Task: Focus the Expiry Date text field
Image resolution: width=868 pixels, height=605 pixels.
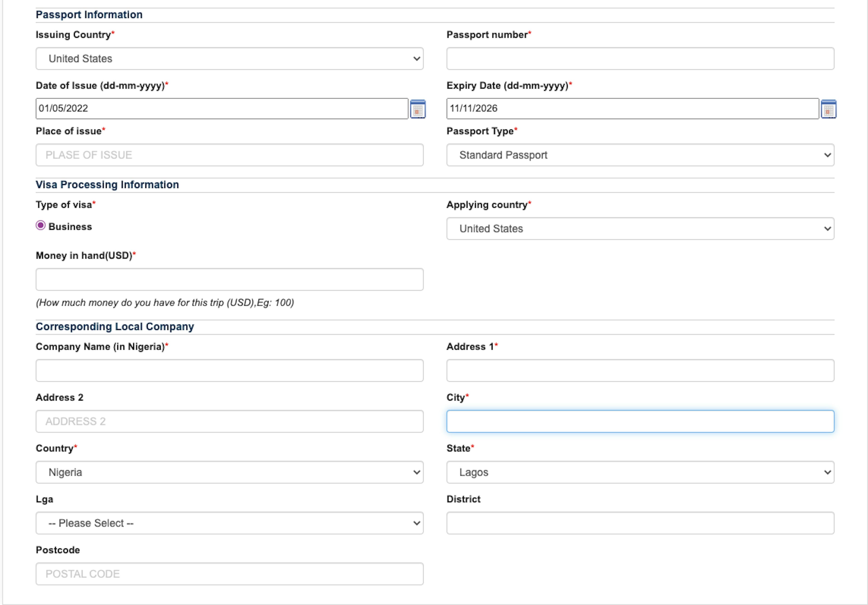Action: [x=632, y=109]
